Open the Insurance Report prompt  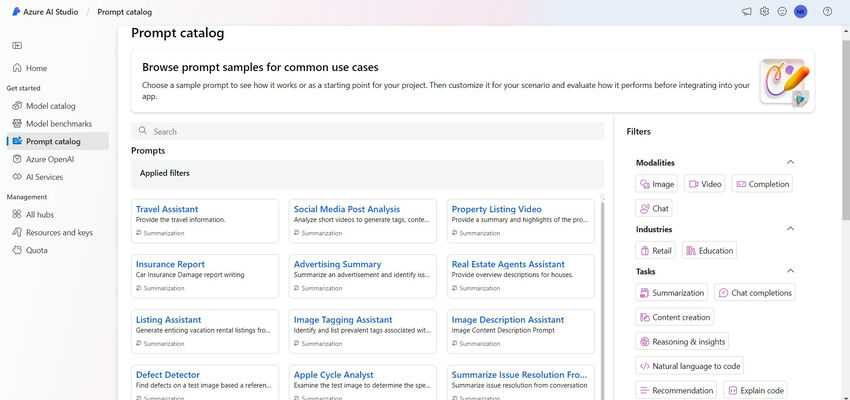coord(170,264)
